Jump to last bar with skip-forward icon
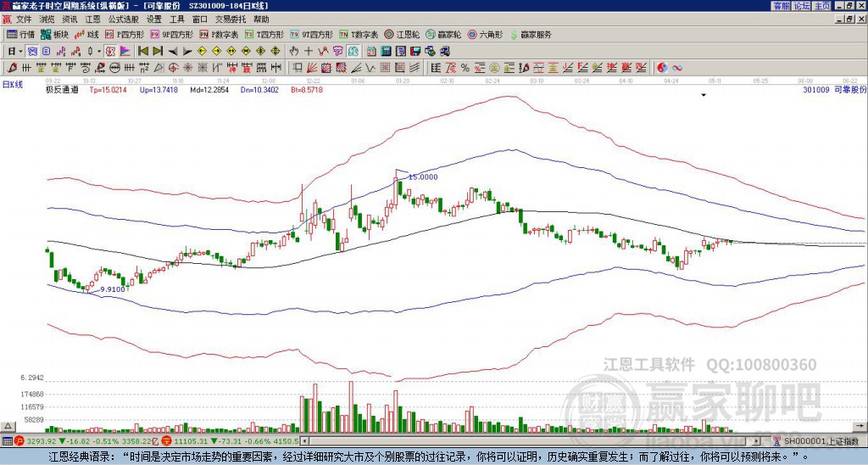Viewport: 868px width, 465px height. pyautogui.click(x=157, y=52)
